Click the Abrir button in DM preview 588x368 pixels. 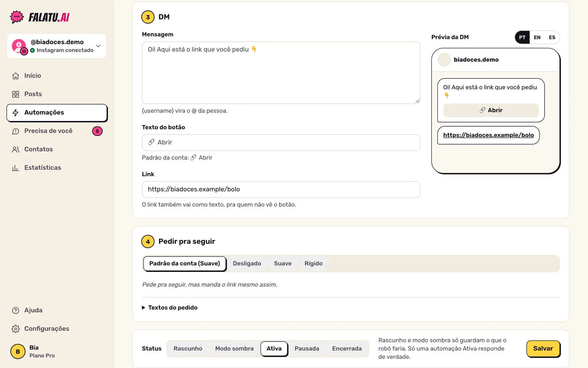point(491,110)
